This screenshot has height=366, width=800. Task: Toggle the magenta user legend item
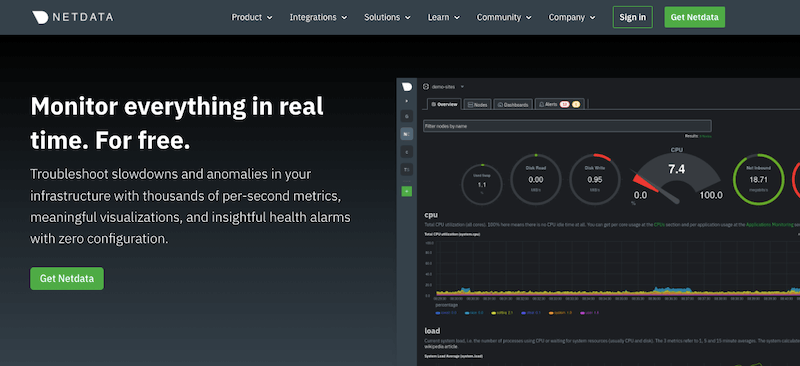588,312
